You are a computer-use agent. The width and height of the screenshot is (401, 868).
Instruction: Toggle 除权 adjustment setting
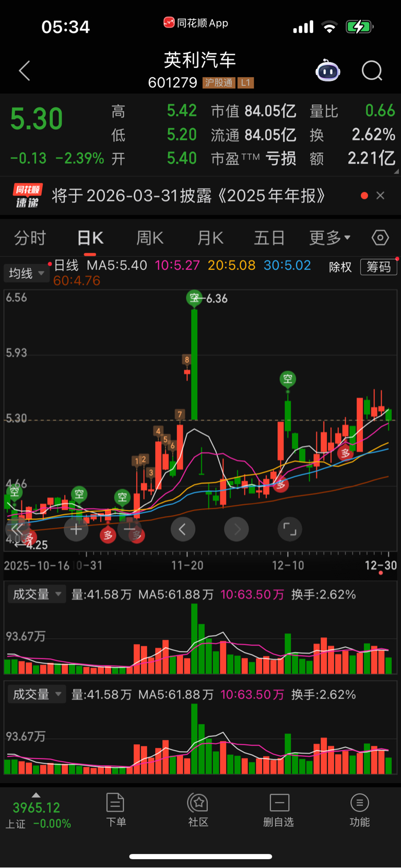pos(340,267)
